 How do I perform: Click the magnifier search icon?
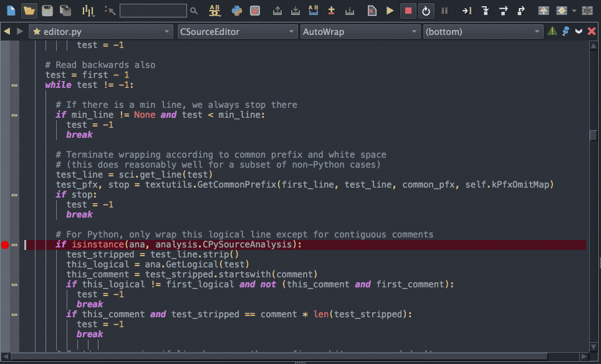(x=194, y=11)
